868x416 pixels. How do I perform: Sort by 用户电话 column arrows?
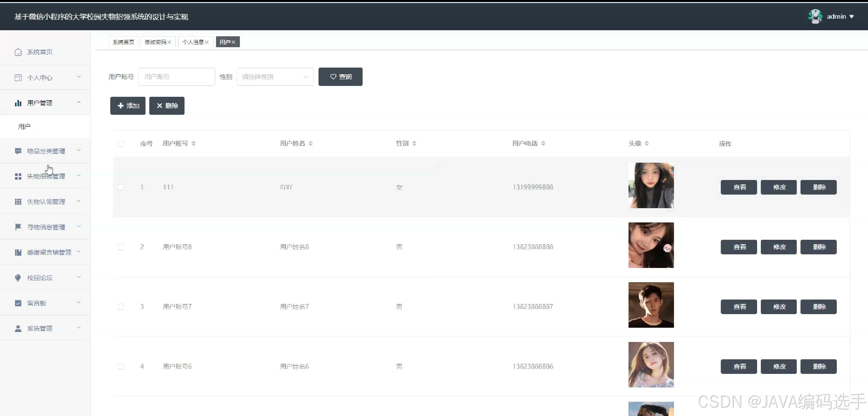click(x=543, y=143)
